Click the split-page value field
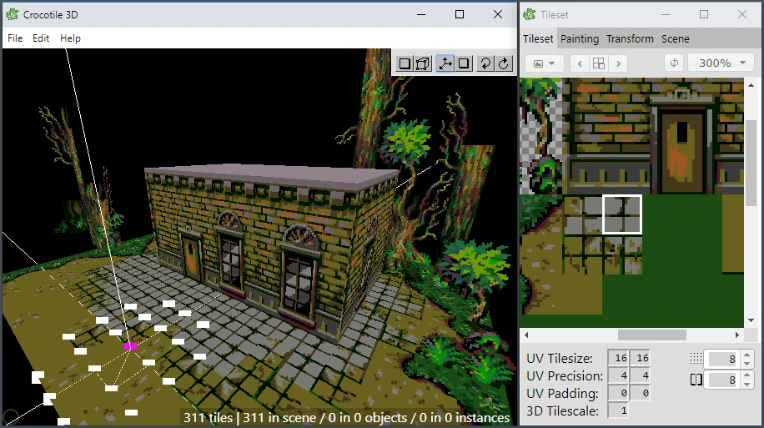 [723, 379]
